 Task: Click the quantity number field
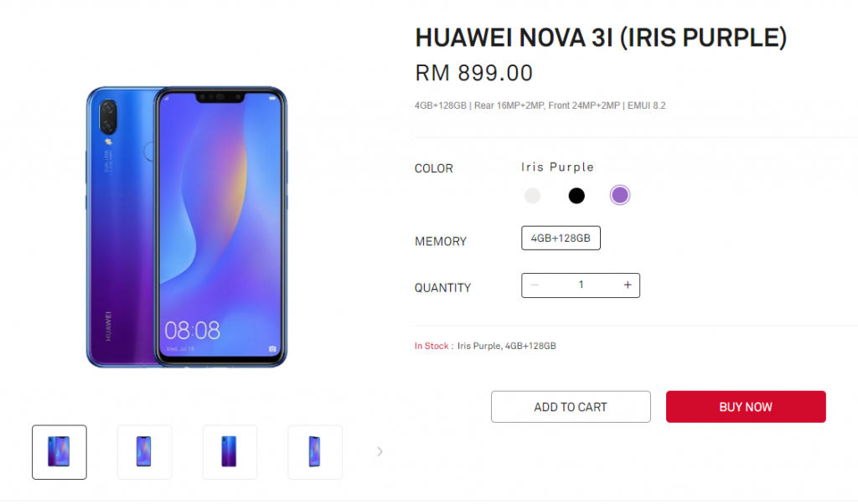(581, 285)
